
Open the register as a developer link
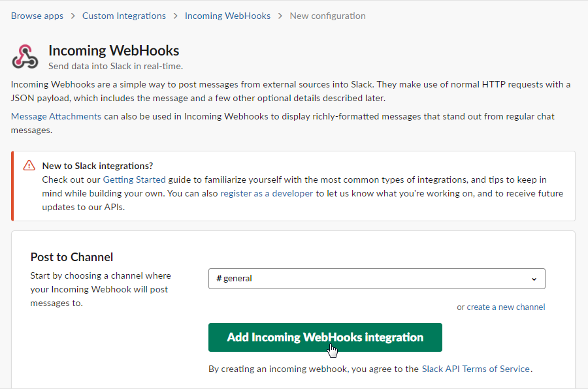[x=267, y=193]
